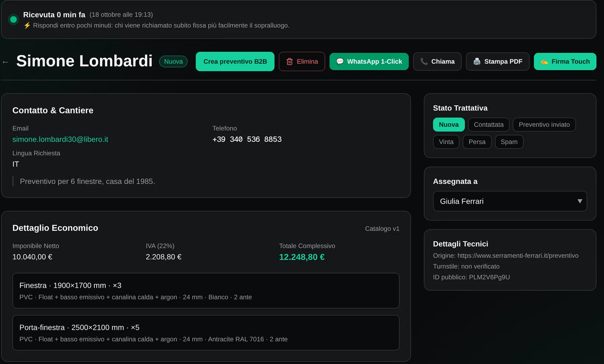This screenshot has height=364, width=604.
Task: Open the origin URL serramenti-ferrari.it/preventivo
Action: point(518,256)
